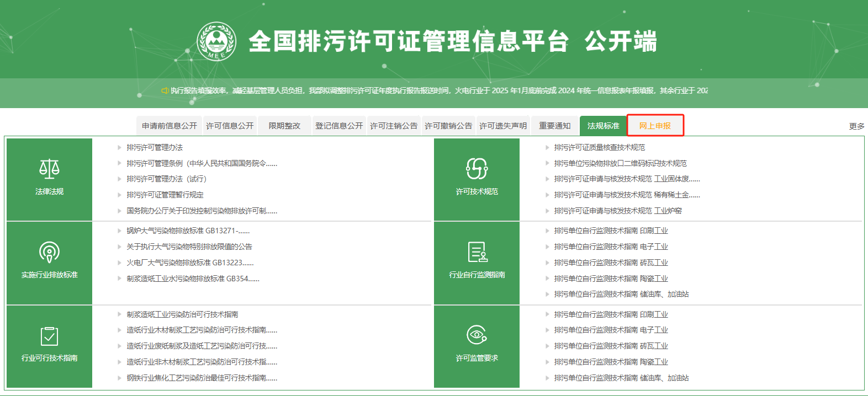Click 关于执行大气污染物特别排放限值的公告 link
This screenshot has width=868, height=396.
(189, 247)
